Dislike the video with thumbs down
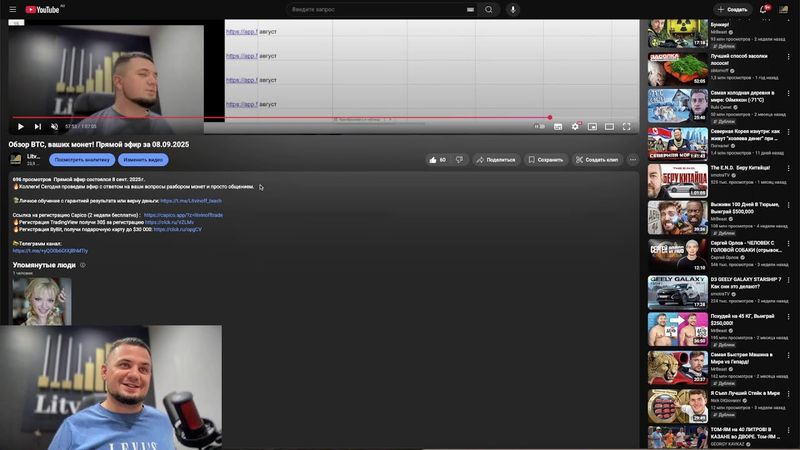The image size is (800, 450). click(x=459, y=159)
